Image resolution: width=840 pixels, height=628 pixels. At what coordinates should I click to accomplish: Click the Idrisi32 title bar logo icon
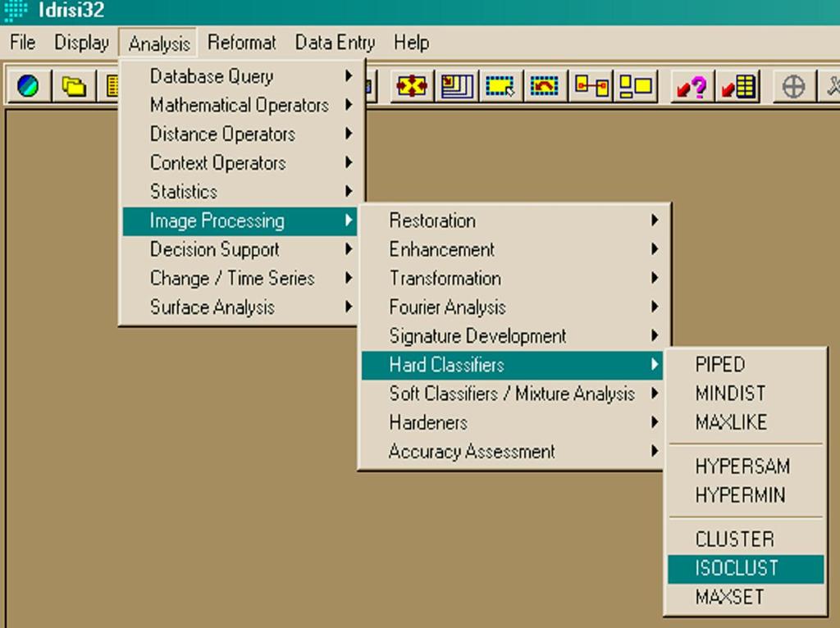16,10
